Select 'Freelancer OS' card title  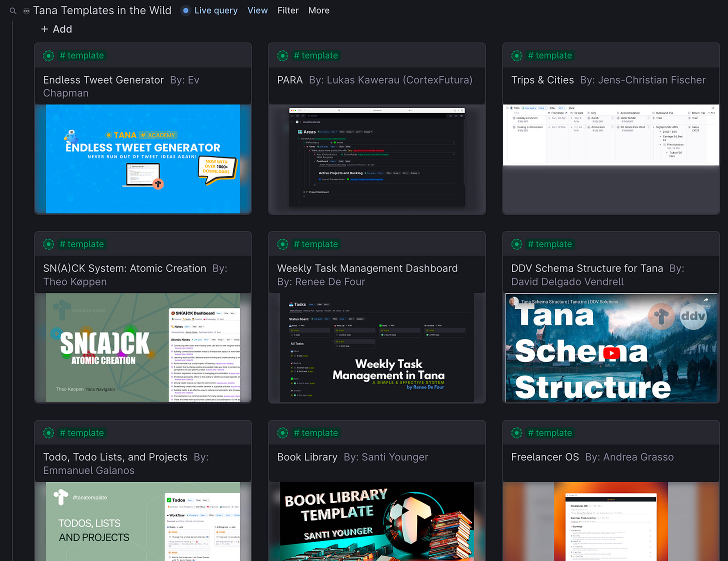(545, 457)
